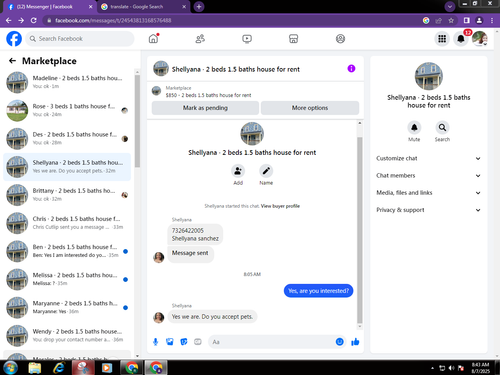This screenshot has height=375, width=500.
Task: Click the chat messages scrollbar
Action: coord(360,230)
